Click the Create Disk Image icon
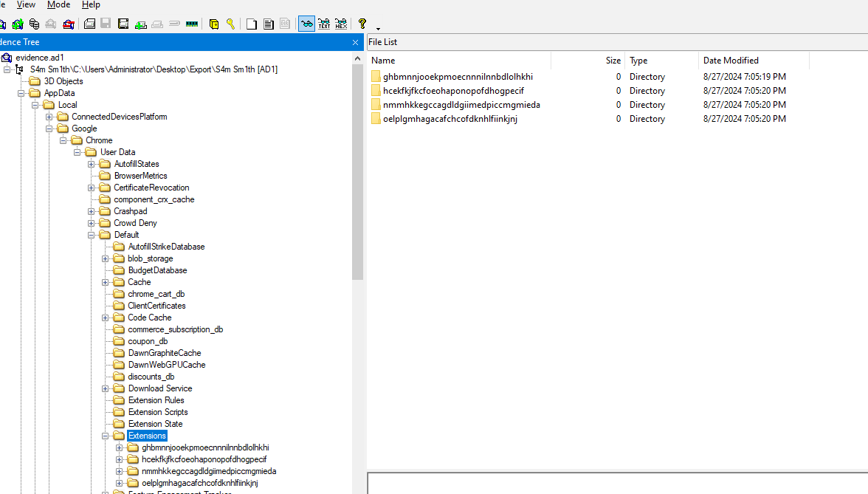 point(90,24)
